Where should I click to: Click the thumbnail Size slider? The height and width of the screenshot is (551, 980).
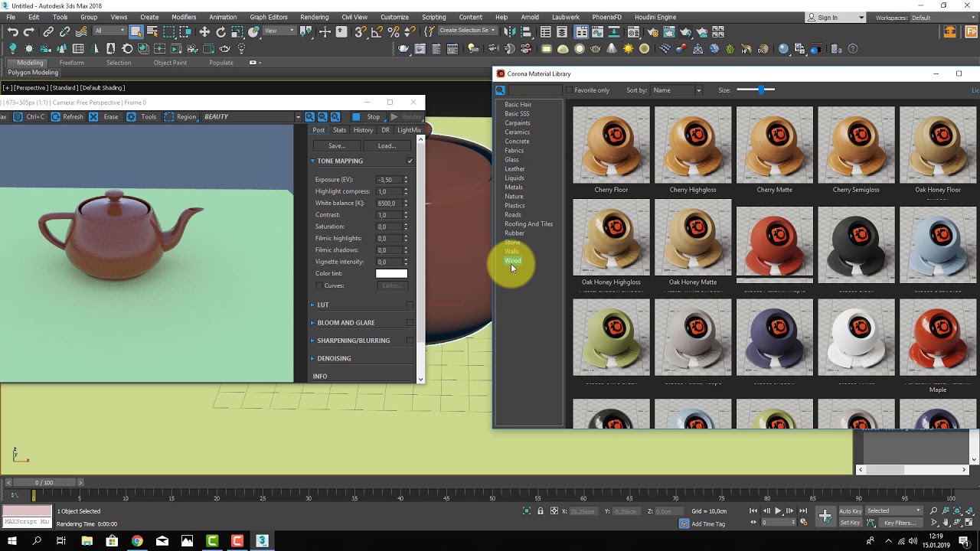tap(756, 90)
